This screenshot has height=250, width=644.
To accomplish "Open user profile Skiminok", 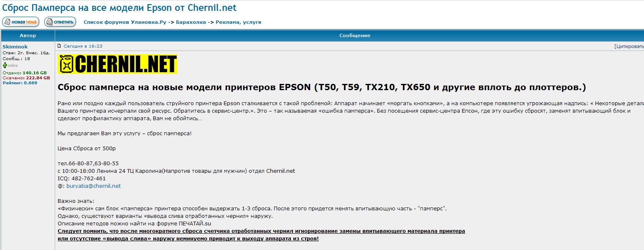I will pyautogui.click(x=15, y=47).
